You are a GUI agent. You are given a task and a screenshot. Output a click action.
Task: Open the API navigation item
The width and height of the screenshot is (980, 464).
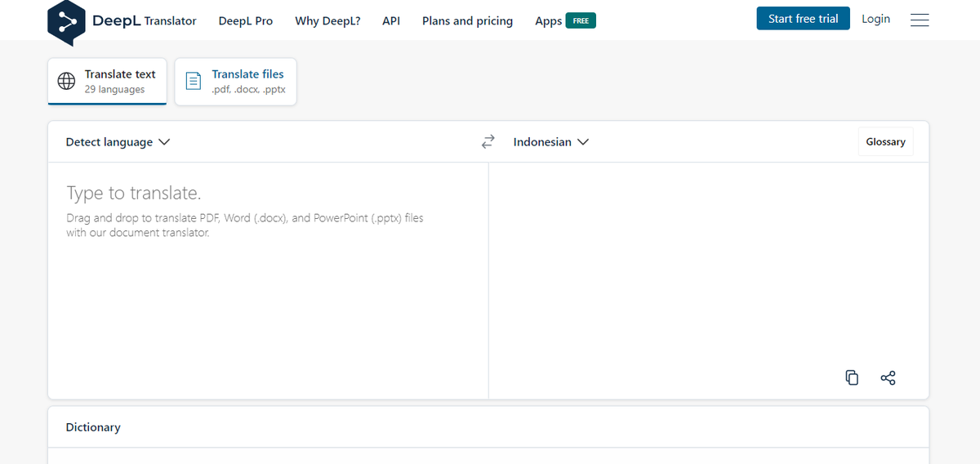click(391, 20)
